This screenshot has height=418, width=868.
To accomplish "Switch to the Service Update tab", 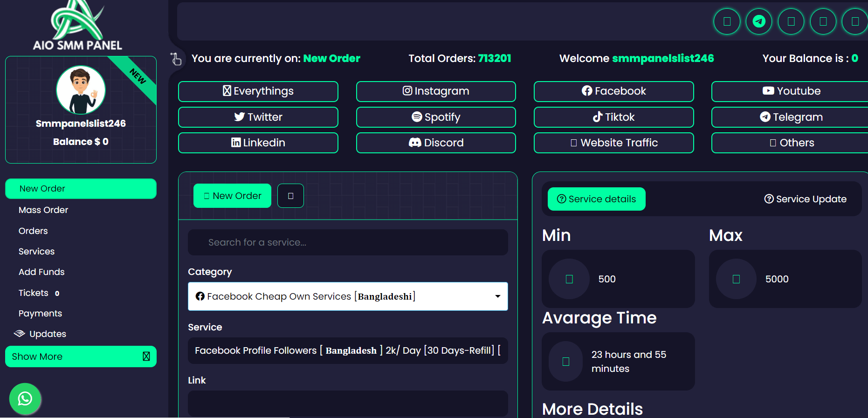I will pos(805,199).
